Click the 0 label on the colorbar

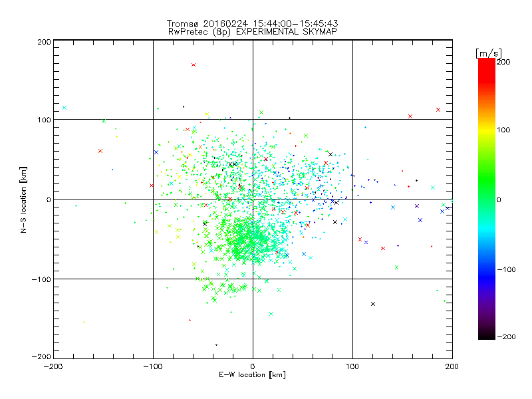point(499,199)
